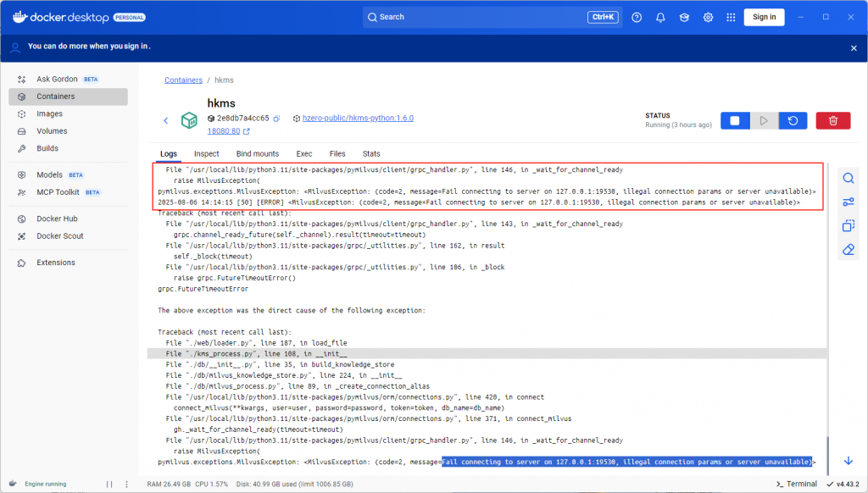The width and height of the screenshot is (868, 493).
Task: Open the hzero-public/hkms-python:1.6.0 image link
Action: pyautogui.click(x=358, y=119)
